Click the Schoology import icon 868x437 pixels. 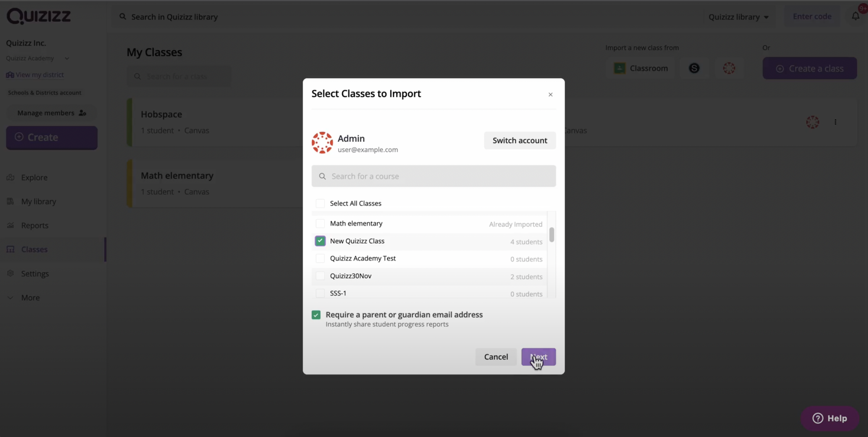[694, 69]
